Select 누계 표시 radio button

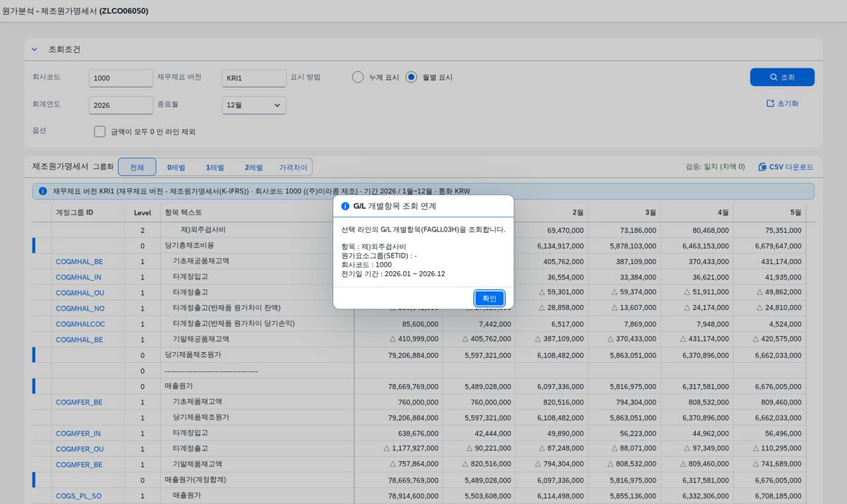(x=358, y=77)
